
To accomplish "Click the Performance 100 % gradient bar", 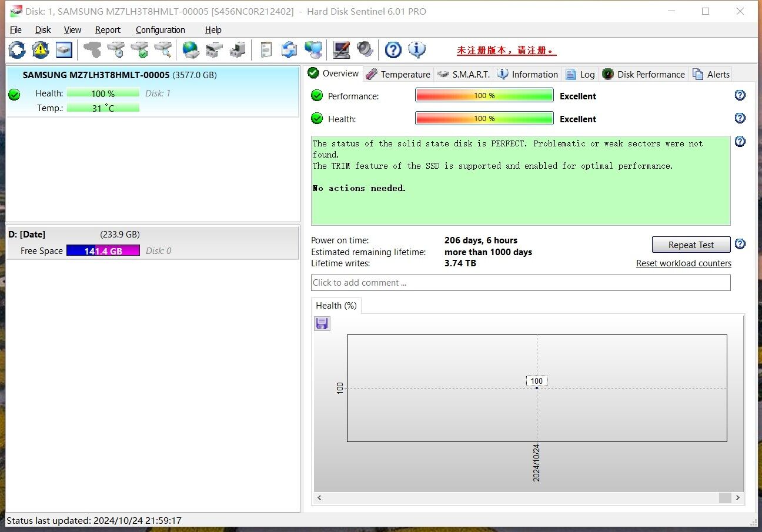I will coord(484,95).
